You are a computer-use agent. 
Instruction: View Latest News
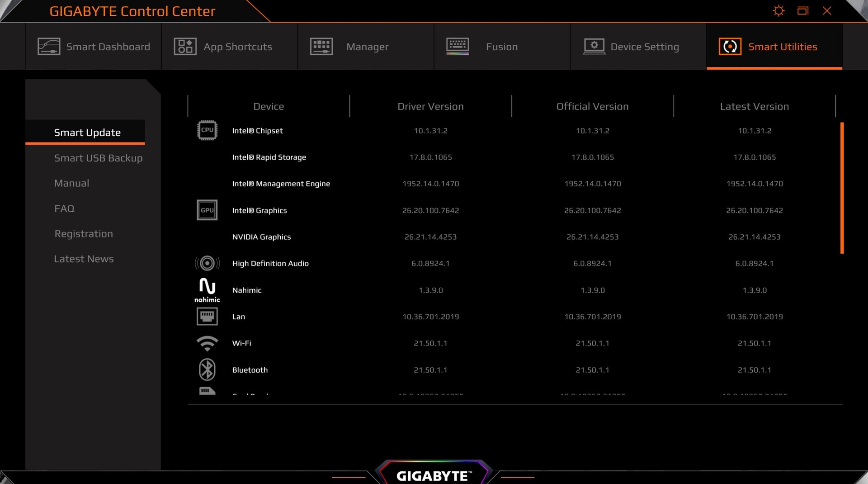tap(84, 259)
